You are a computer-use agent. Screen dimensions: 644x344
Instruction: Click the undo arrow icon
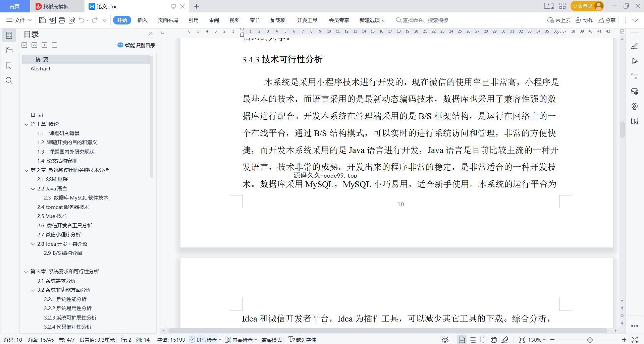pyautogui.click(x=81, y=20)
